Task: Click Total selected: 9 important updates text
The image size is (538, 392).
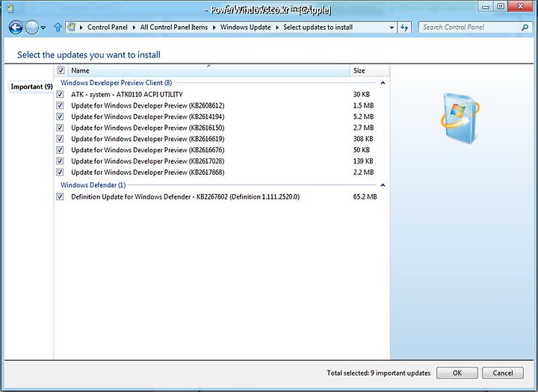Action: tap(378, 373)
